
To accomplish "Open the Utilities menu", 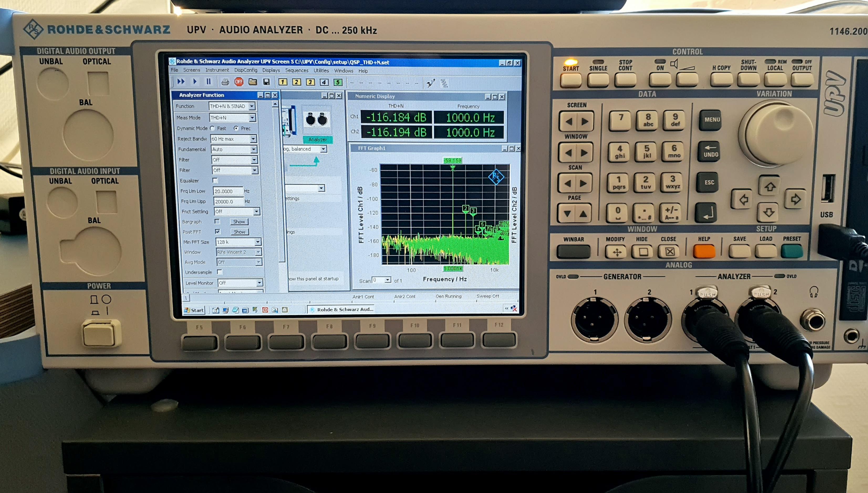I will pos(321,70).
